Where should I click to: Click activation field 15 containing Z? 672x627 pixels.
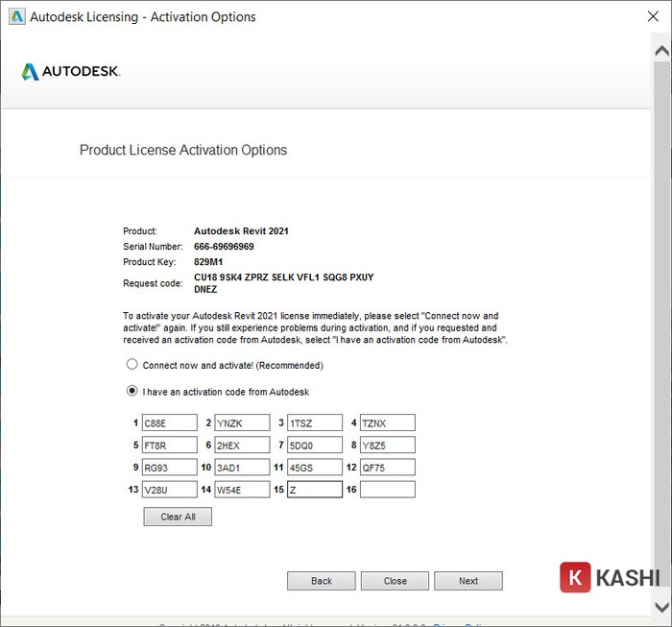pyautogui.click(x=315, y=490)
